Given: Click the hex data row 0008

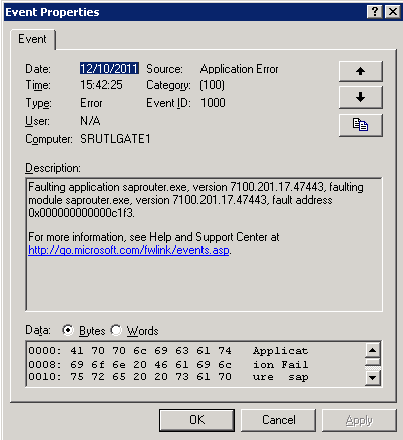Looking at the screenshot, I should point(168,364).
